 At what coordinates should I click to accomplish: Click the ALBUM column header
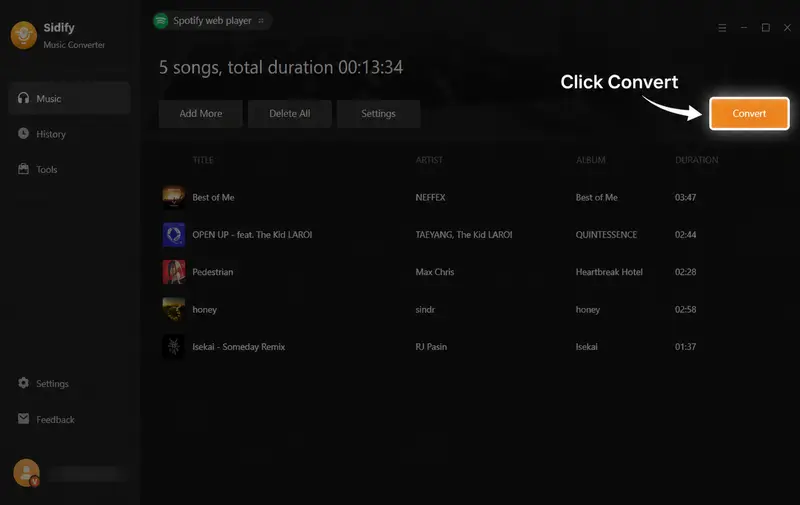591,160
